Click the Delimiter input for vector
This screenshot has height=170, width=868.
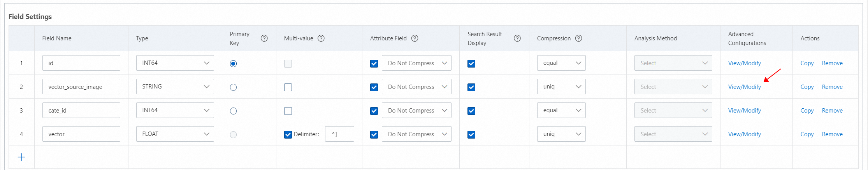pyautogui.click(x=339, y=134)
